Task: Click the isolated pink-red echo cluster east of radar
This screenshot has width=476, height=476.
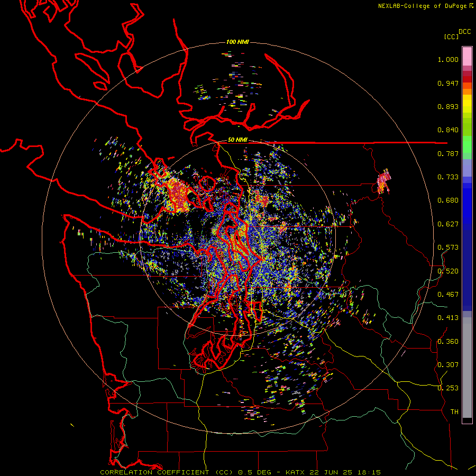Action: tap(384, 181)
